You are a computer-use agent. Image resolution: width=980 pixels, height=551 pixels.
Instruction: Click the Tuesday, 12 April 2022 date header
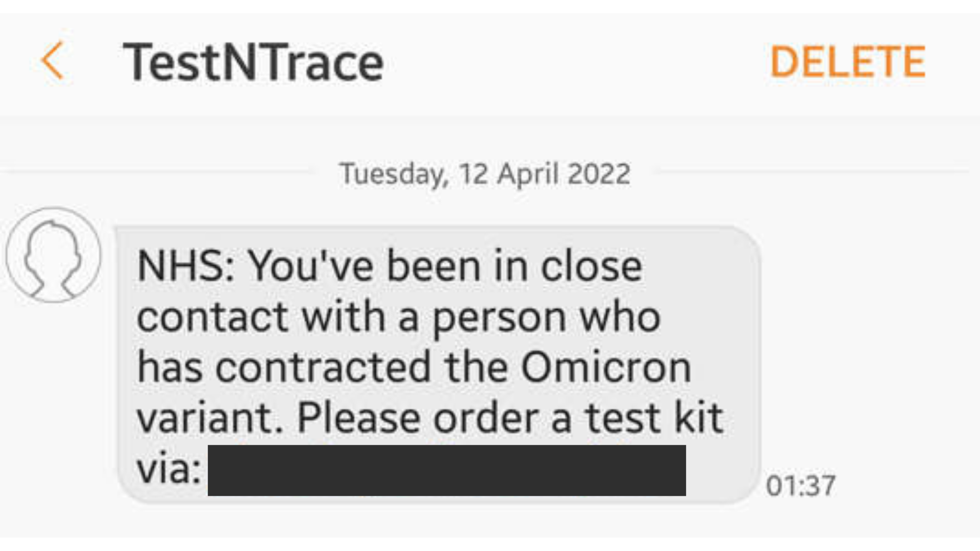[485, 174]
